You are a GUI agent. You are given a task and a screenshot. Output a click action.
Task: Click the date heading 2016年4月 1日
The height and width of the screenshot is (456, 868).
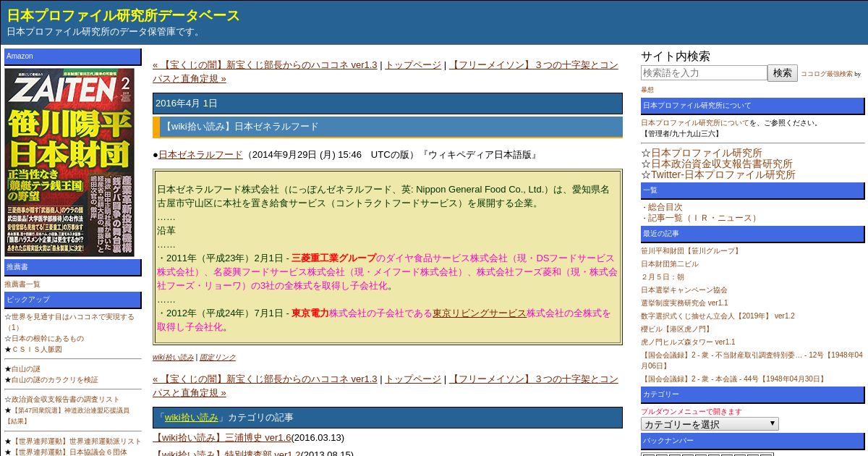click(x=388, y=104)
